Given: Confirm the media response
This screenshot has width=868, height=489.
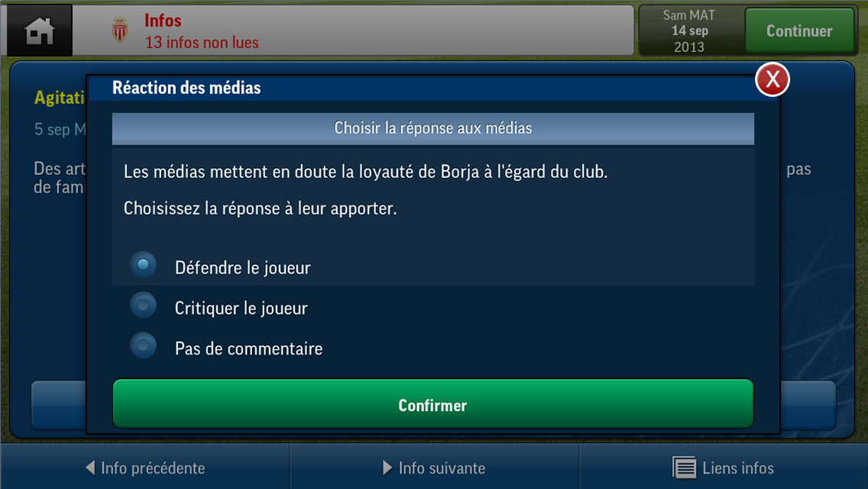Looking at the screenshot, I should [433, 403].
